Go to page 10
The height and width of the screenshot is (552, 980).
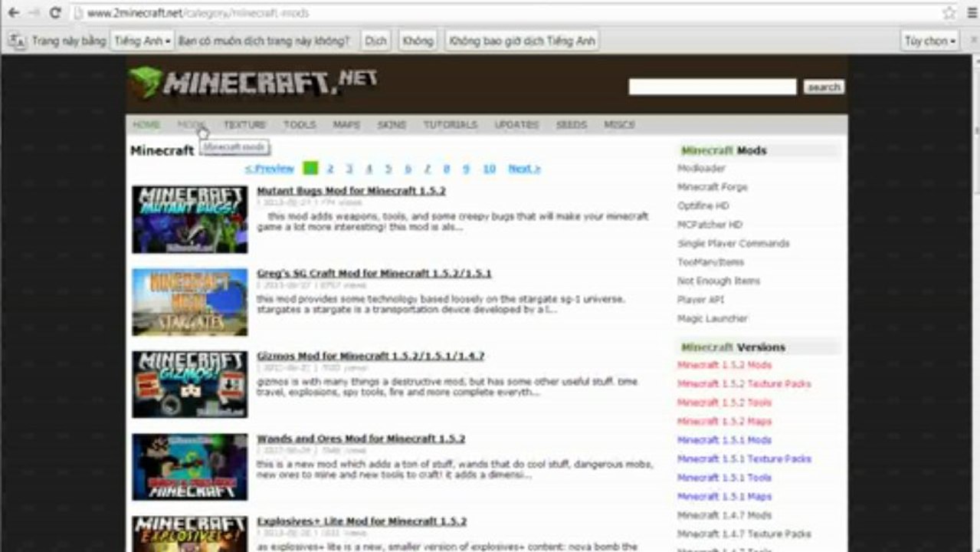[x=490, y=169]
